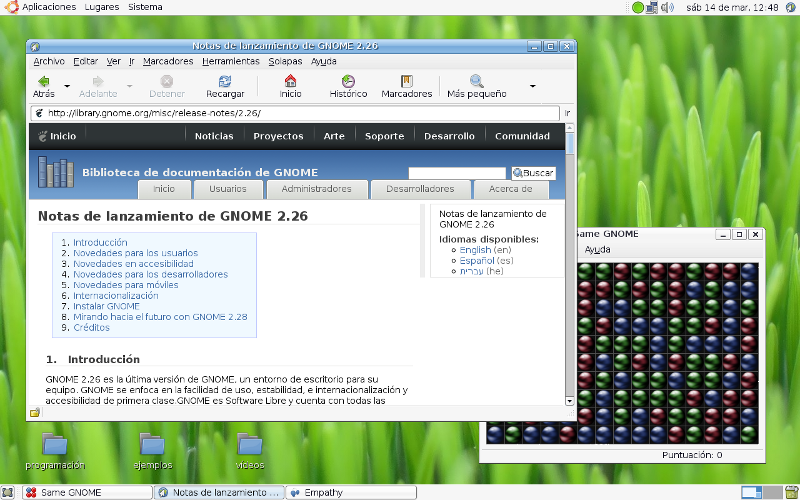The height and width of the screenshot is (500, 800).
Task: Switch to the Desarrolladores tab
Action: pos(420,189)
